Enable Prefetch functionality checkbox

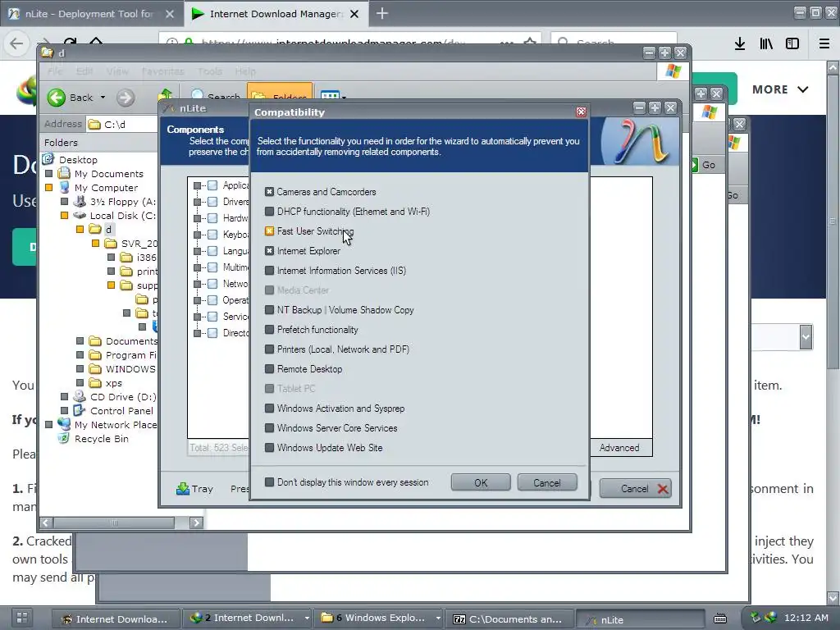[269, 330]
